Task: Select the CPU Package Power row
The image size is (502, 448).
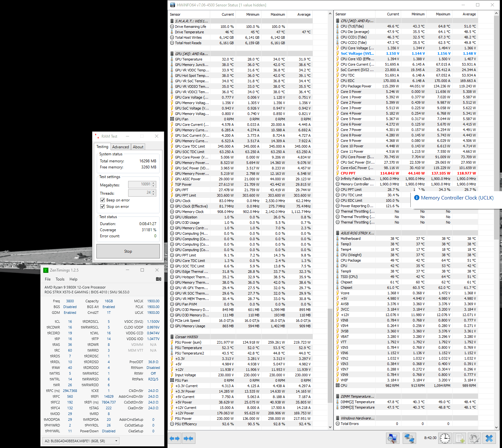Action: [406, 86]
